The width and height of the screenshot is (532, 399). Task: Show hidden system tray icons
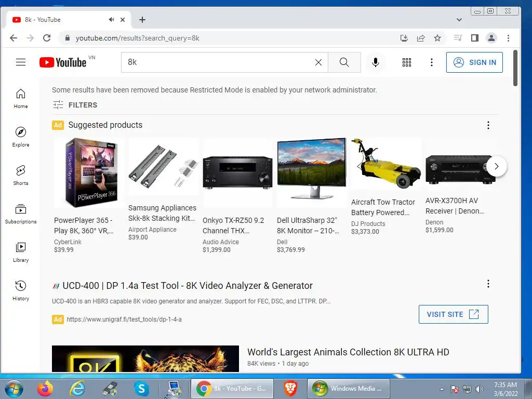[x=442, y=389]
